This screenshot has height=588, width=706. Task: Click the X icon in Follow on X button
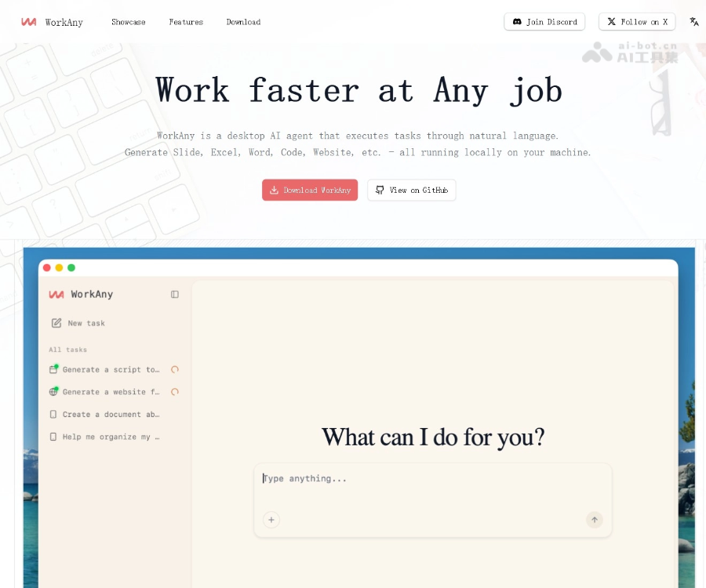pos(613,21)
